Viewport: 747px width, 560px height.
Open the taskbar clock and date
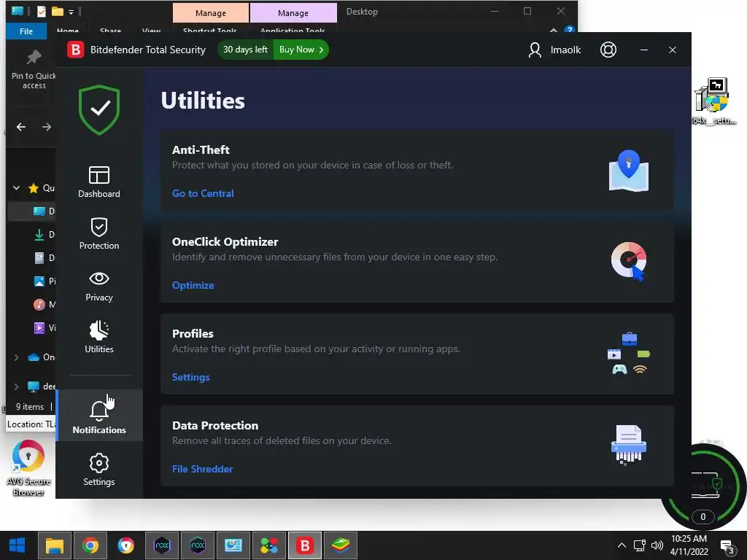pyautogui.click(x=689, y=545)
